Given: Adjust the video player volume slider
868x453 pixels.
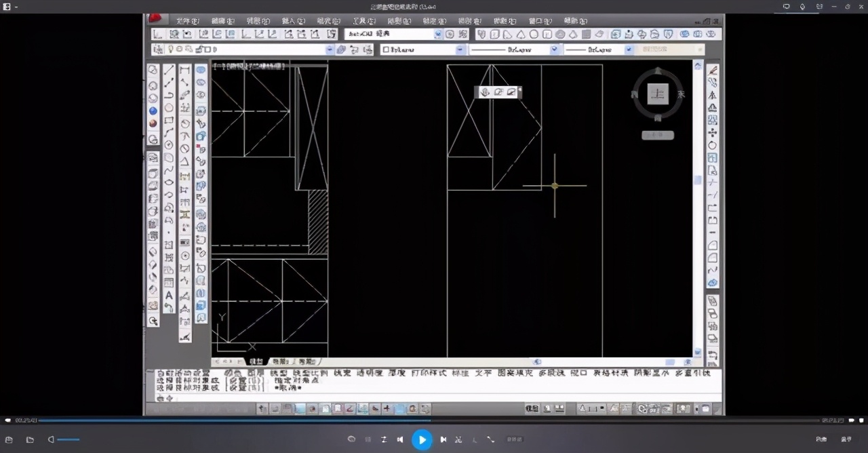Looking at the screenshot, I should tap(68, 439).
